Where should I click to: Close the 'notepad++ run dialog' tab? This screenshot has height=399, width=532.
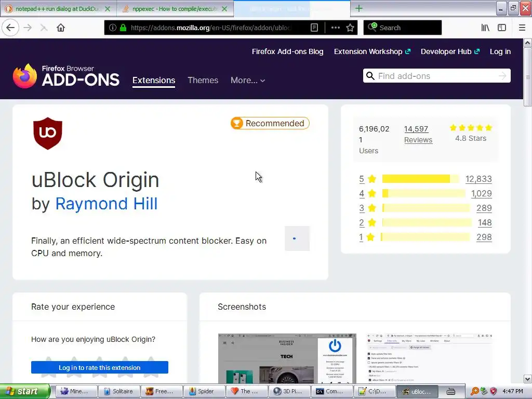tap(108, 9)
